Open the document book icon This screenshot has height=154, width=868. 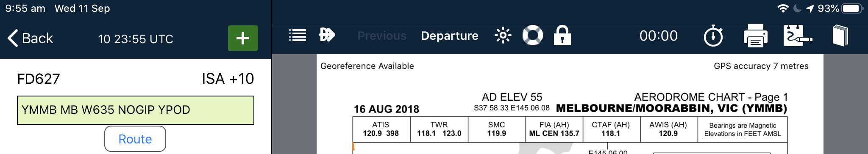[x=840, y=36]
